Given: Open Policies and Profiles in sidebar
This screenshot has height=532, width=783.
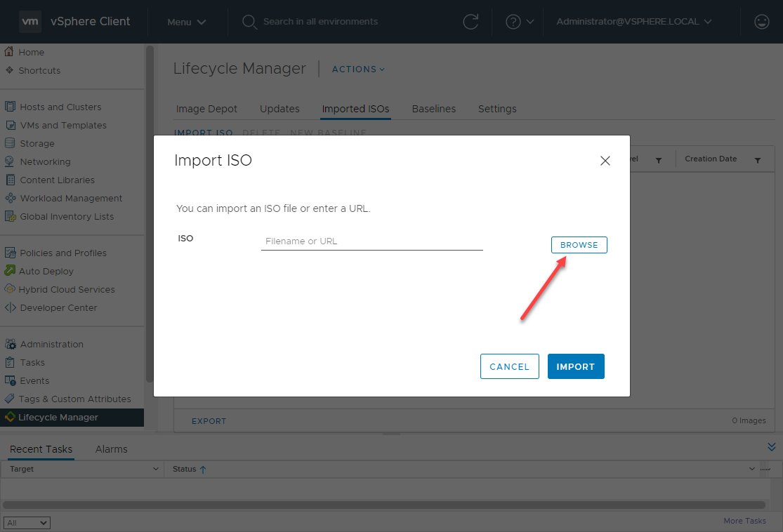Looking at the screenshot, I should 63,253.
